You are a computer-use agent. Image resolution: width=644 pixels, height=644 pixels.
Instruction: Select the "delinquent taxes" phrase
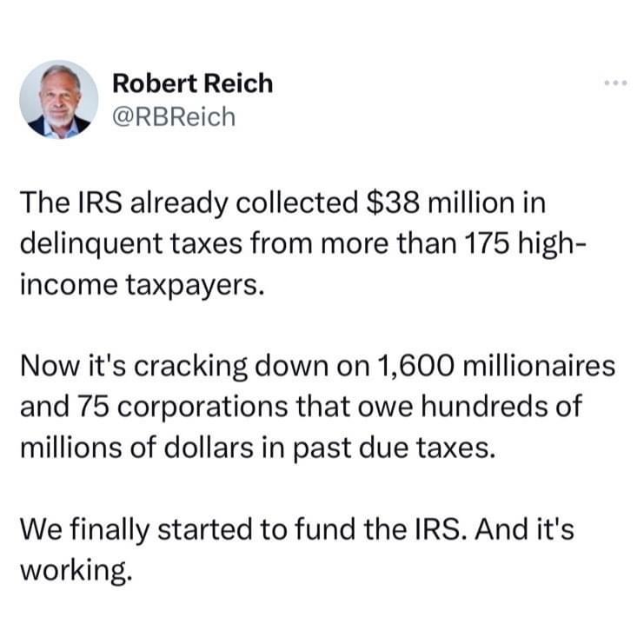tap(131, 245)
